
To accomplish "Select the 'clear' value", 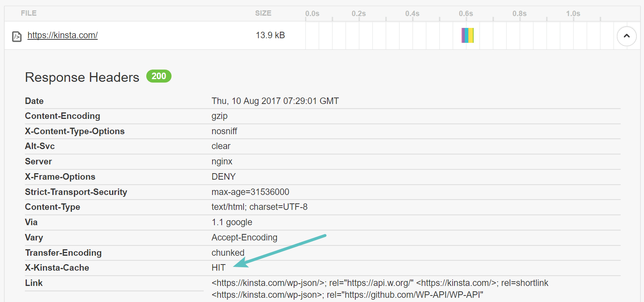I will [x=221, y=146].
